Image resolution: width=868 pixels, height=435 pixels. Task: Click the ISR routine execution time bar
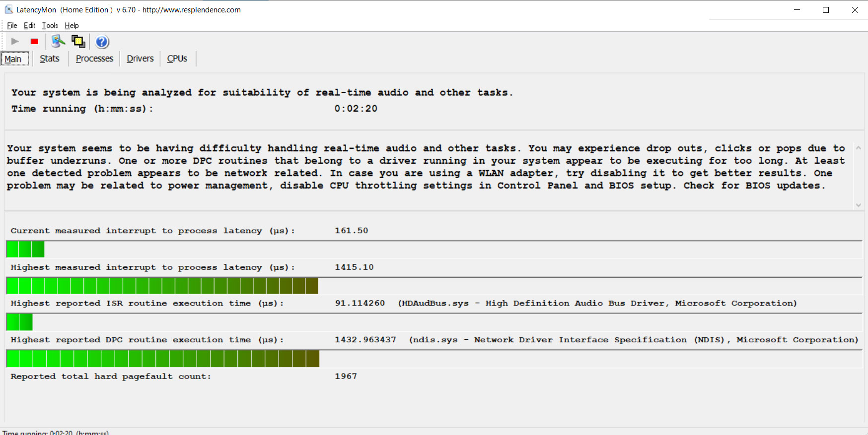pyautogui.click(x=434, y=322)
